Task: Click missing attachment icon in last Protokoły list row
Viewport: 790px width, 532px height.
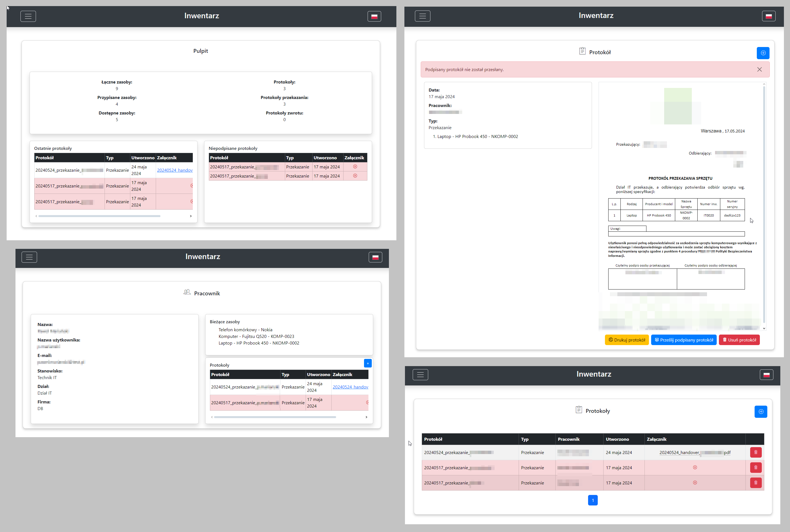Action: click(x=695, y=483)
